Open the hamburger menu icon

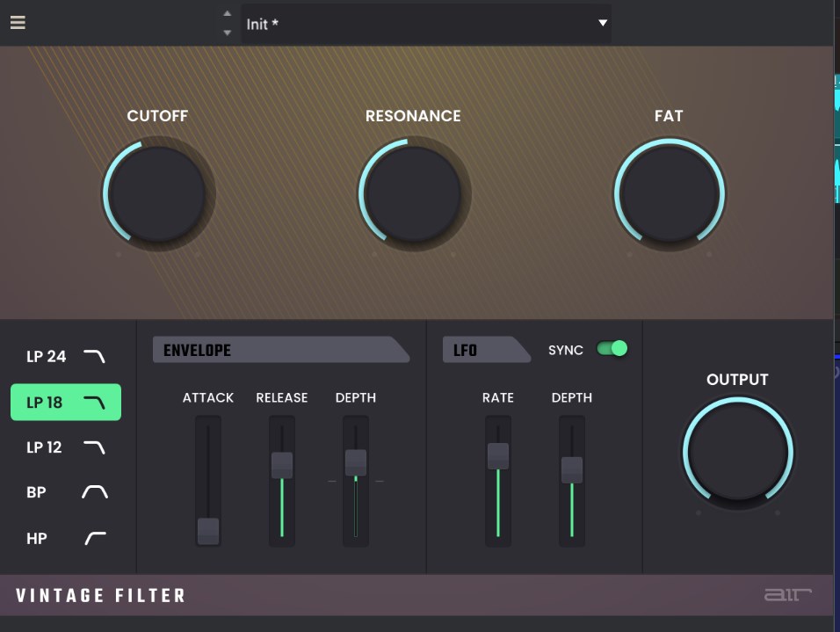(x=18, y=23)
